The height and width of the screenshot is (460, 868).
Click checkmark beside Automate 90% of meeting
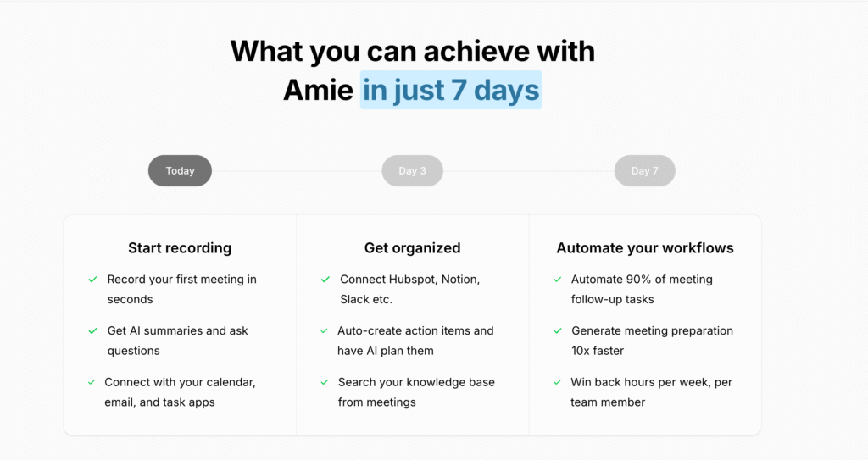[x=558, y=280]
